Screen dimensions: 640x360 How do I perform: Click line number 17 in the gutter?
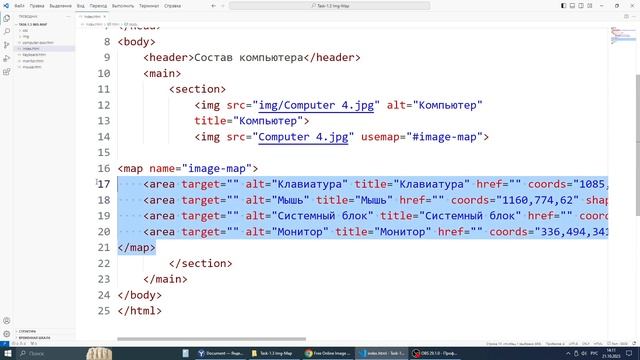point(104,184)
